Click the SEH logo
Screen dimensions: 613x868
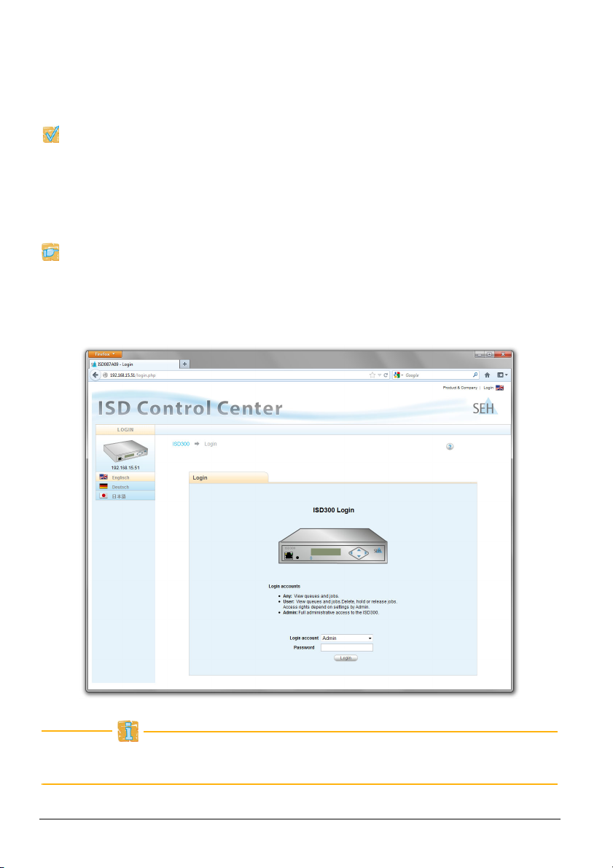(x=485, y=407)
